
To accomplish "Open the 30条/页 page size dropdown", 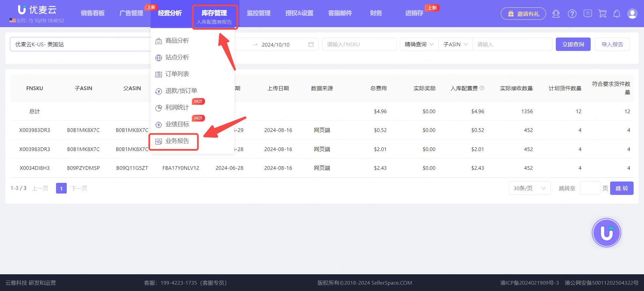I will 529,189.
